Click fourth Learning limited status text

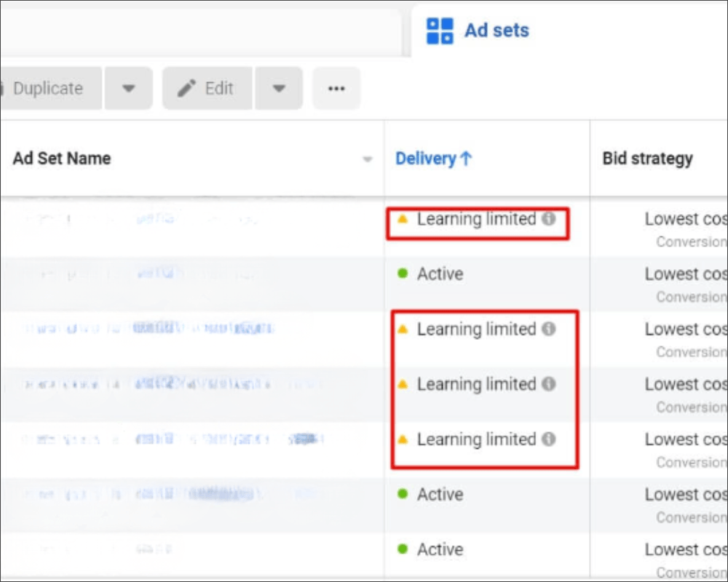point(476,439)
